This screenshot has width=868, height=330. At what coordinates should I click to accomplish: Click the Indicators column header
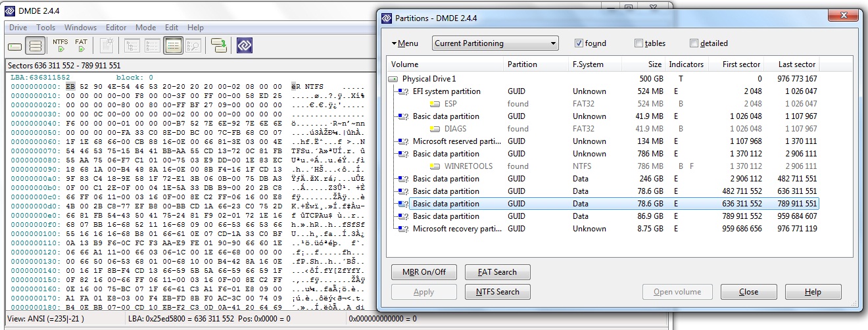pos(687,64)
